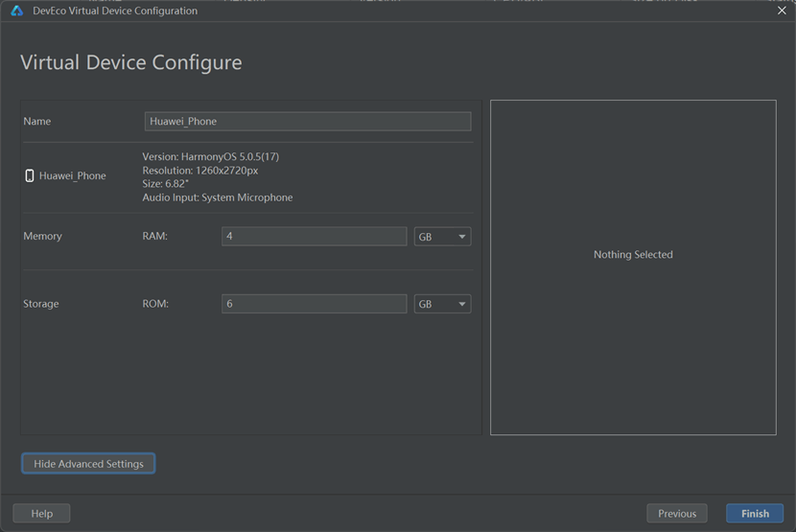The height and width of the screenshot is (532, 796).
Task: Click the Virtual Device Configure heading
Action: click(x=131, y=62)
